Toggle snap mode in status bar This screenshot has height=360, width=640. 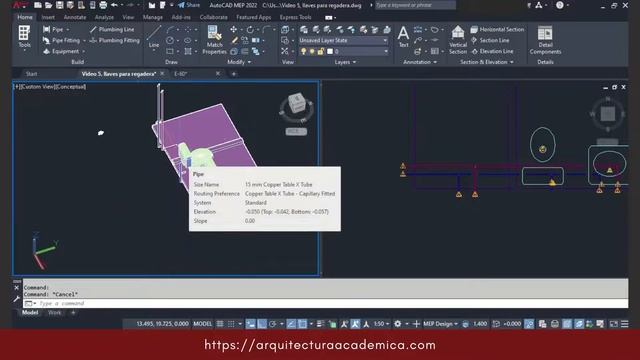point(231,324)
